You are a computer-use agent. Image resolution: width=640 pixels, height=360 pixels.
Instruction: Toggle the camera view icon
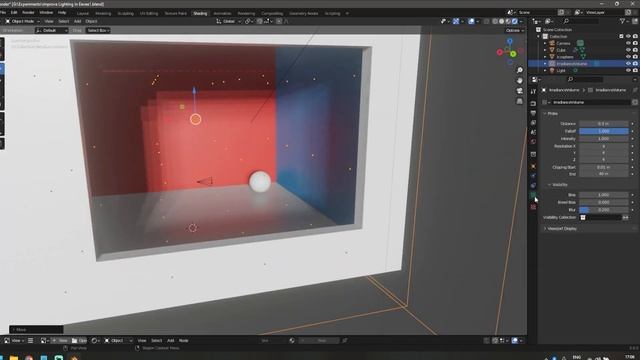(520, 91)
